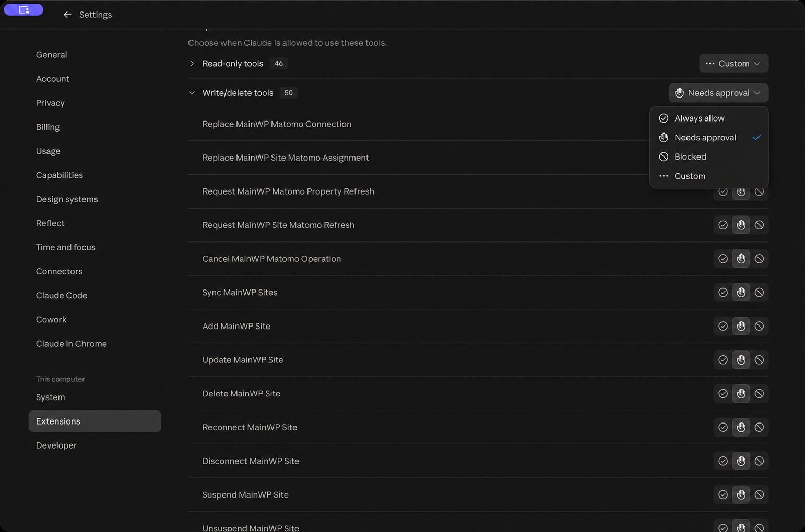Always allow the Suspend MainWP Site tool
This screenshot has width=805, height=532.
click(723, 494)
